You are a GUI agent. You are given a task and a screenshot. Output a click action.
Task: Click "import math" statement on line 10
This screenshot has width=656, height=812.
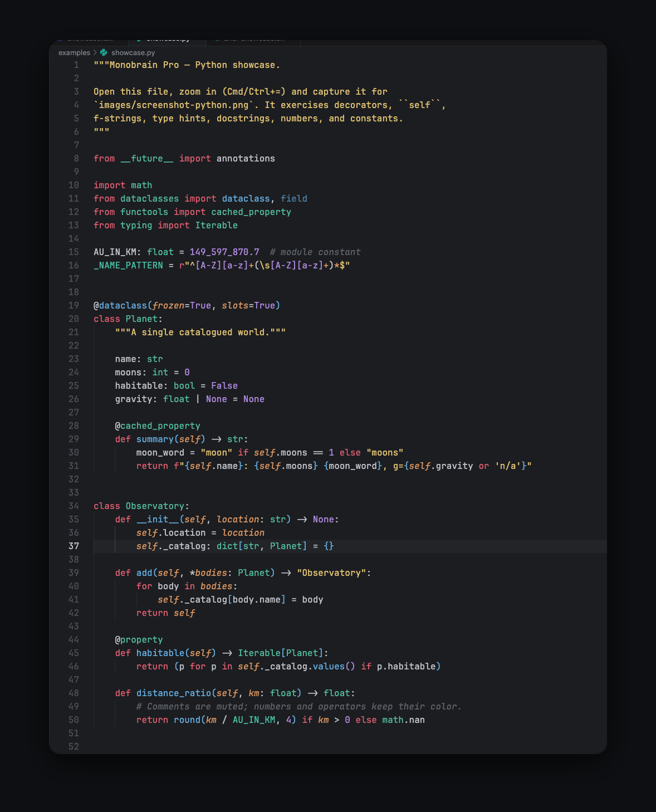(x=123, y=185)
